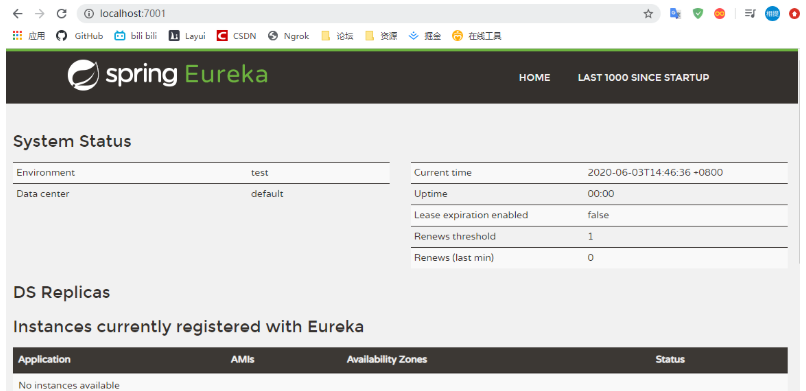Open the GitHub bookmark

point(80,35)
